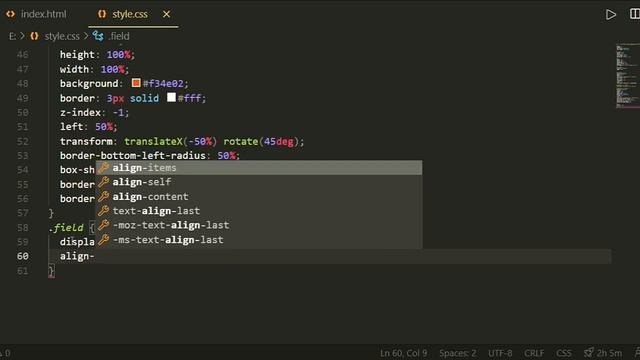Image resolution: width=640 pixels, height=360 pixels.
Task: Change CRLF line ending
Action: [534, 353]
